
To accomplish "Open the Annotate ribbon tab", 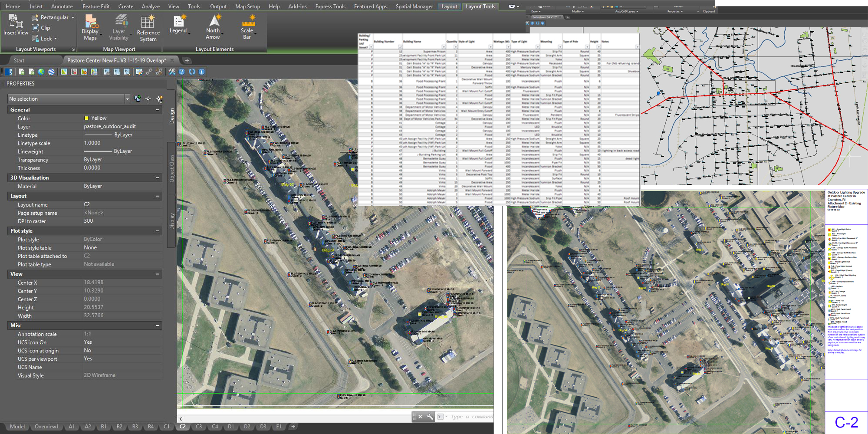I will pos(62,7).
